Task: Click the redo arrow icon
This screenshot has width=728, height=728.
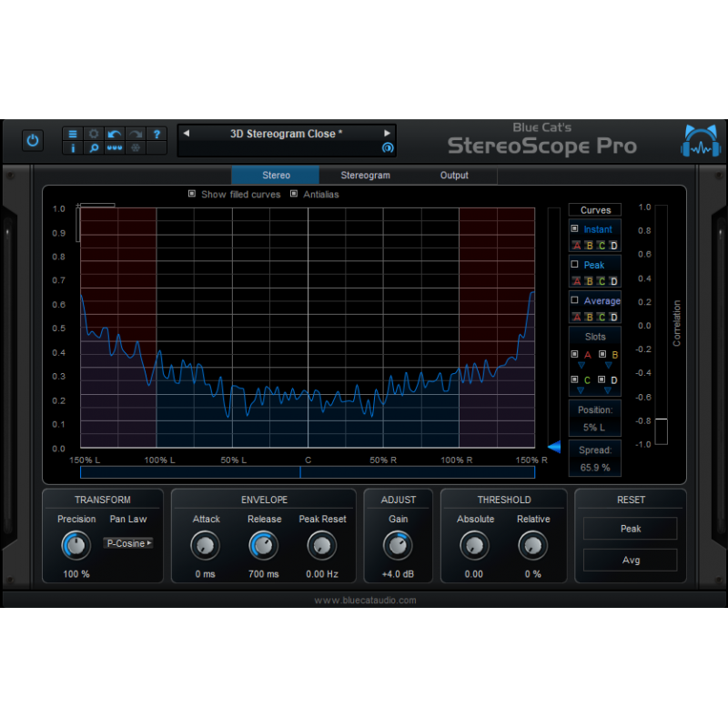Action: [x=135, y=133]
